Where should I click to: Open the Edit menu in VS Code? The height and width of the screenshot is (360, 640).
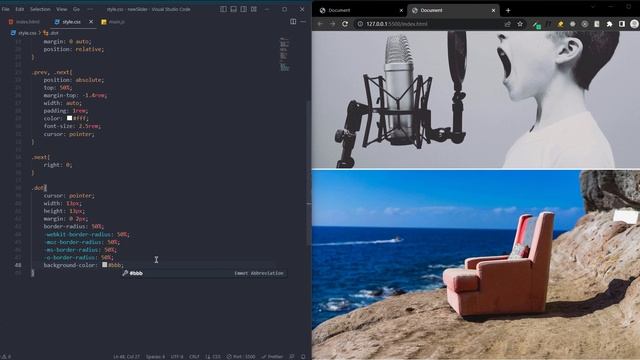coord(20,9)
